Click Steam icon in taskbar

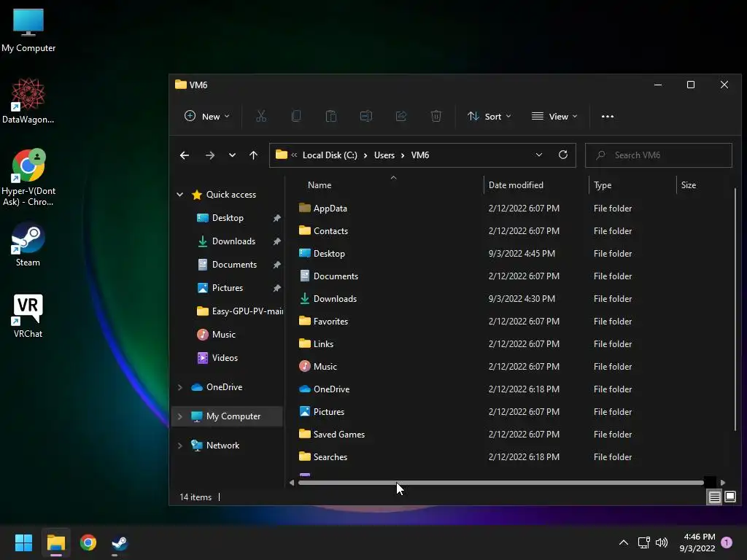[120, 542]
